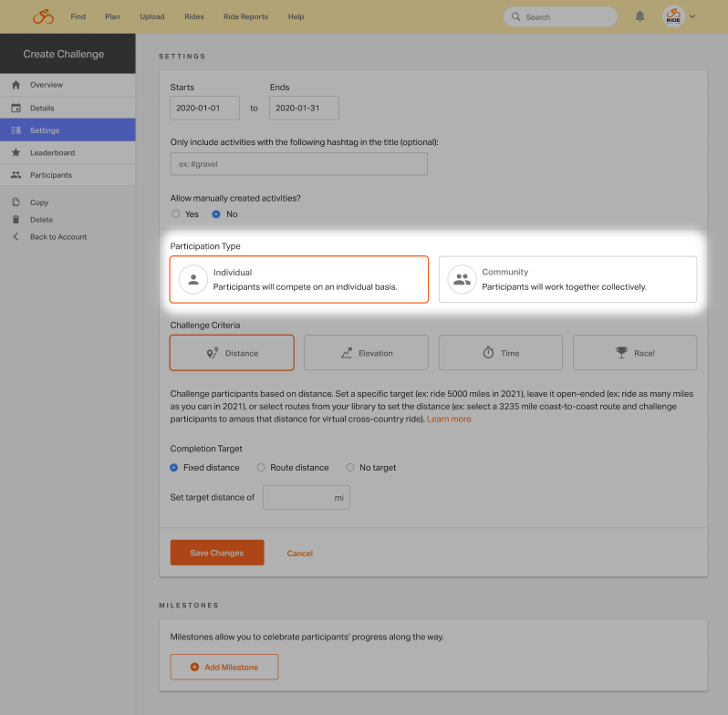Click the Starts date field
This screenshot has height=715, width=728.
204,108
